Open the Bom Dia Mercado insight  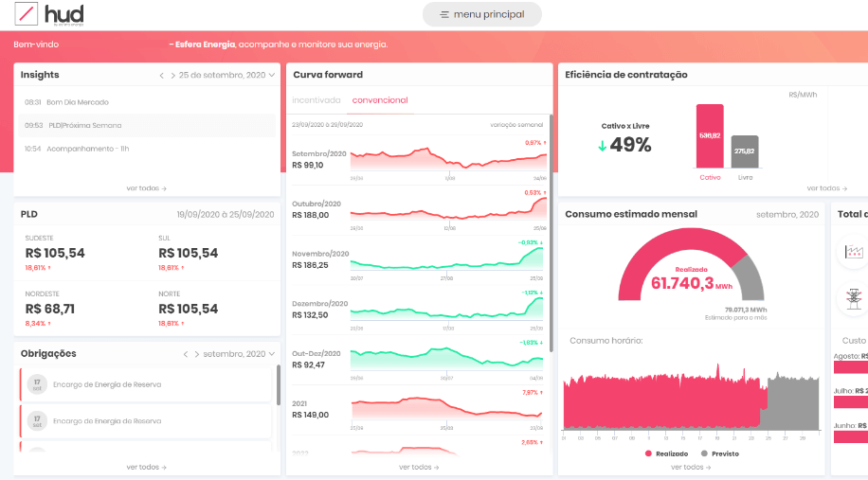(x=80, y=102)
